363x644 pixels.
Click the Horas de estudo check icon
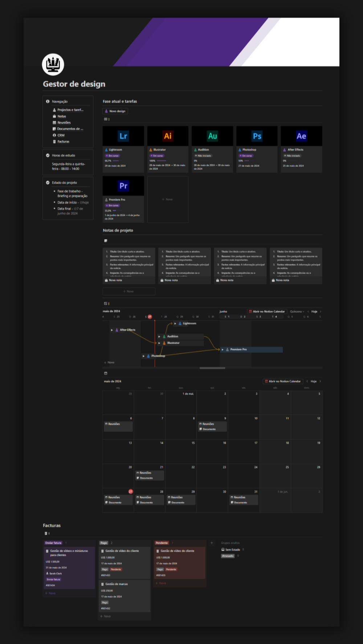(48, 155)
